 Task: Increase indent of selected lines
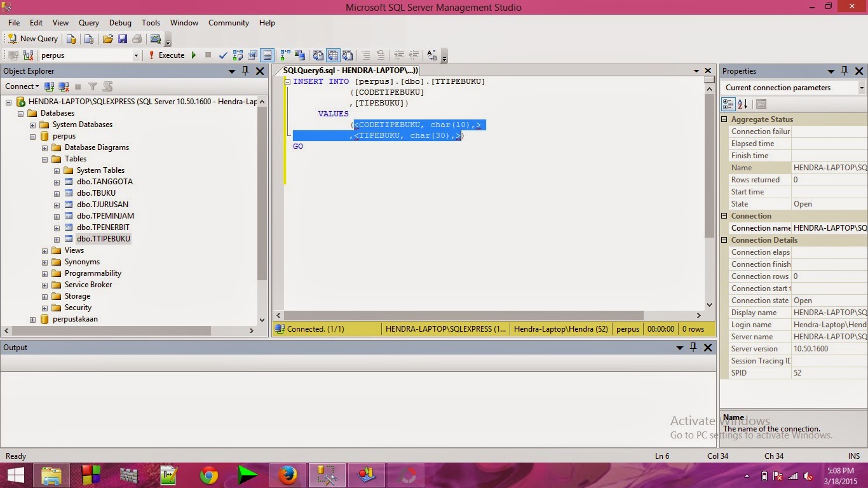tap(414, 55)
